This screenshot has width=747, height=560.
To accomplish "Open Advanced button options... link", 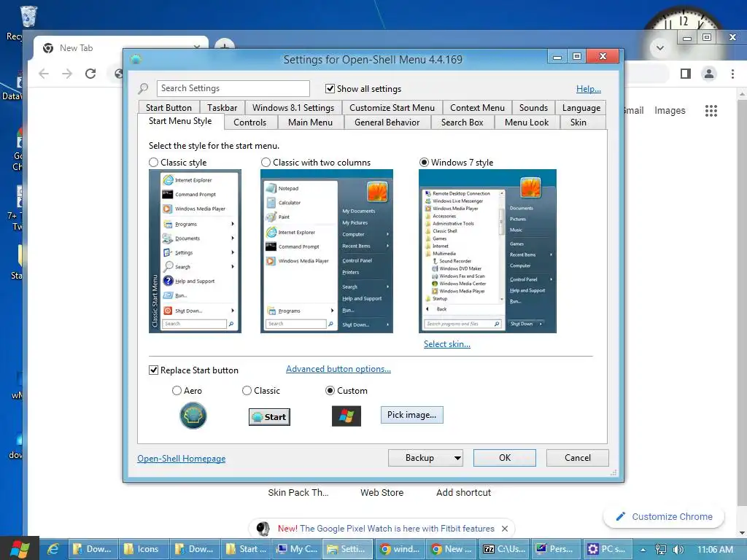I will pos(338,369).
